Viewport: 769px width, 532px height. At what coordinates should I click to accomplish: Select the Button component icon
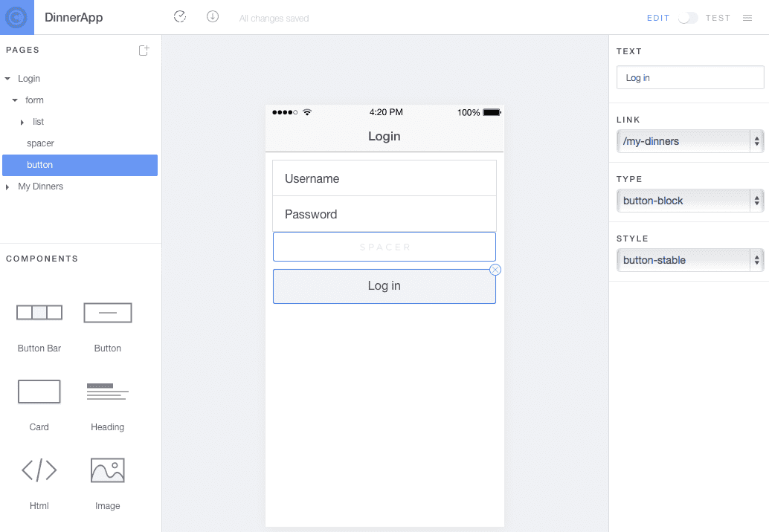coord(108,313)
